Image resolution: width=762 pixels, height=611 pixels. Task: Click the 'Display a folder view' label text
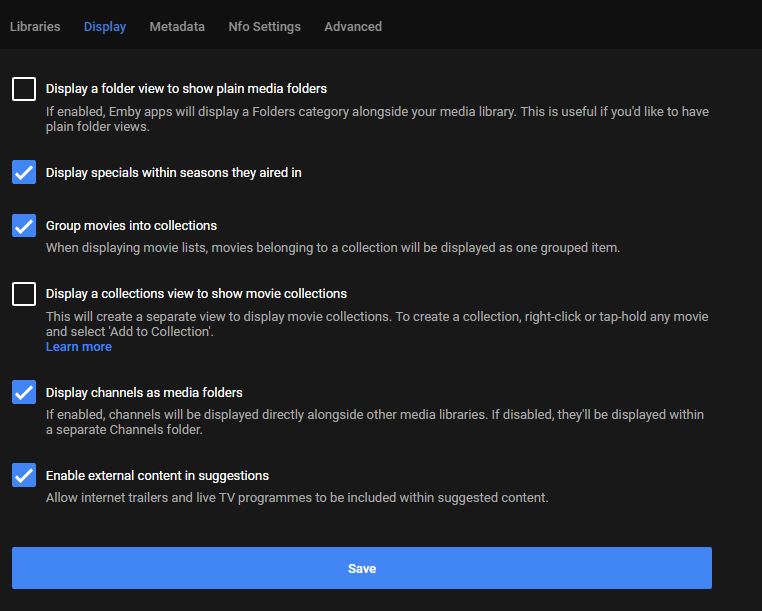[186, 89]
